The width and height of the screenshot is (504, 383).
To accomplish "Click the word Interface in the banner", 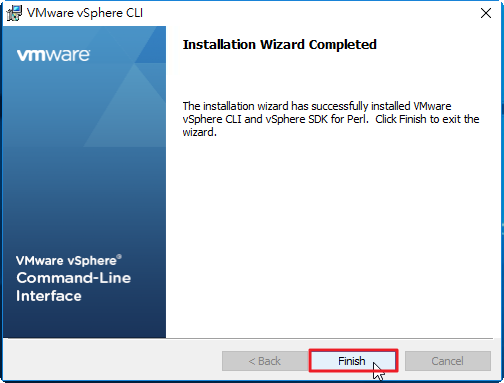I will pyautogui.click(x=49, y=296).
